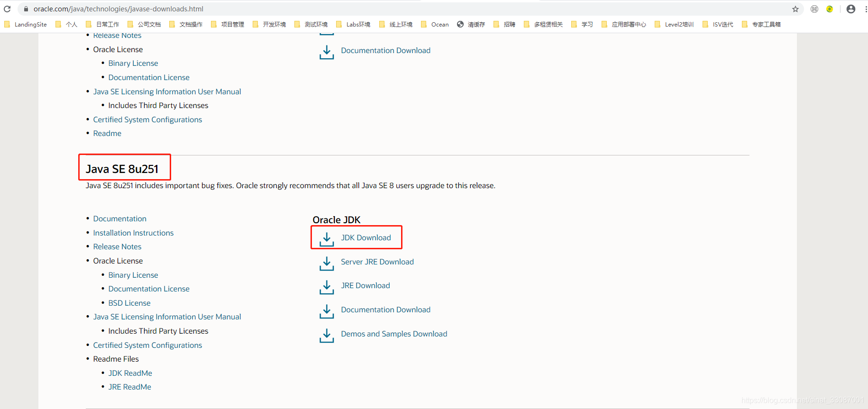View site information via the lock icon
868x409 pixels.
tap(26, 9)
